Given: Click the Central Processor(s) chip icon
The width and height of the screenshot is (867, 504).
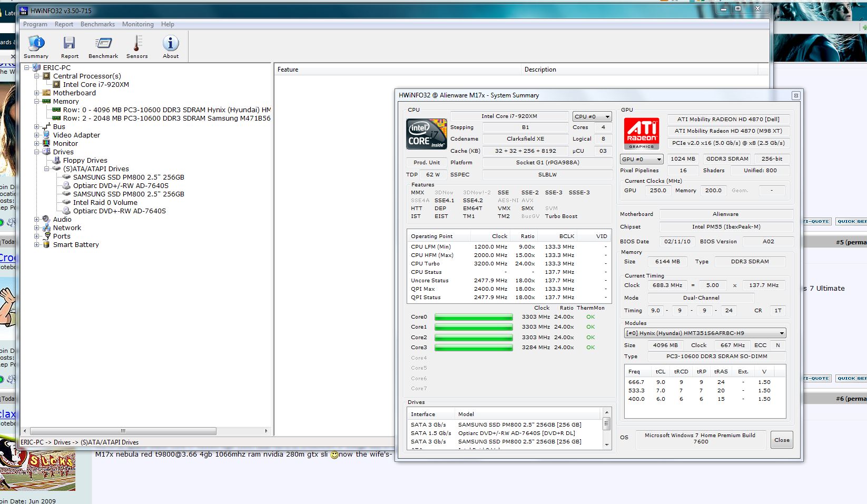Looking at the screenshot, I should coord(46,76).
